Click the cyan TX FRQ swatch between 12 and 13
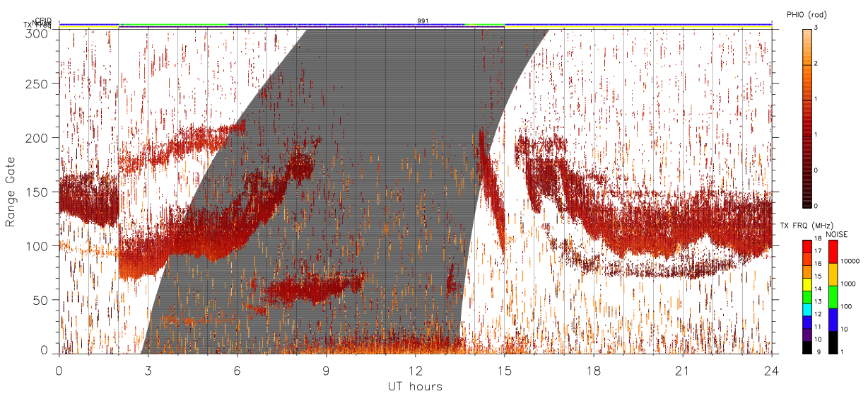This screenshot has width=868, height=401. point(807,309)
